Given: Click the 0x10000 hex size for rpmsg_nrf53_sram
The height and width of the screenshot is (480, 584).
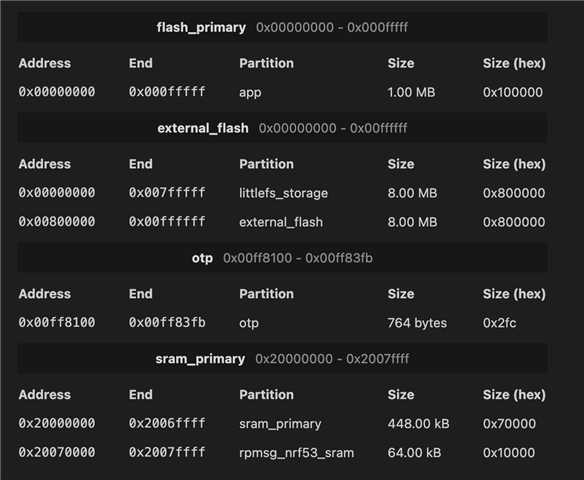Looking at the screenshot, I should tap(509, 453).
